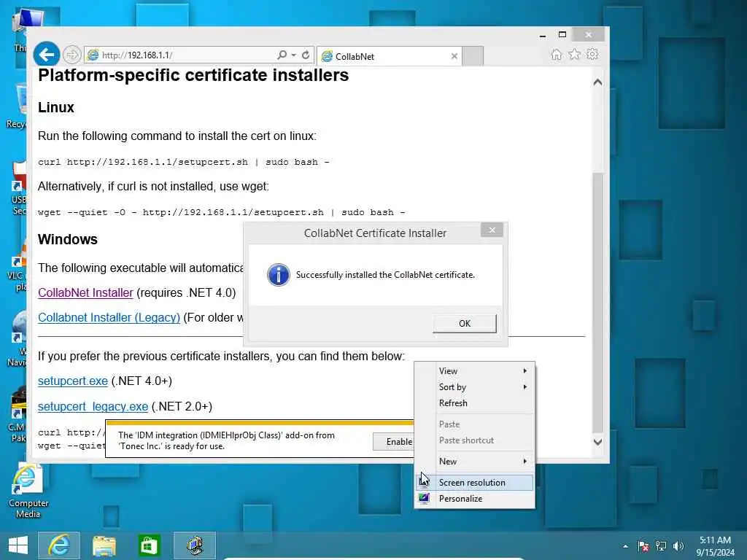This screenshot has width=747, height=560.
Task: Click the browser back arrow button
Action: tap(46, 55)
